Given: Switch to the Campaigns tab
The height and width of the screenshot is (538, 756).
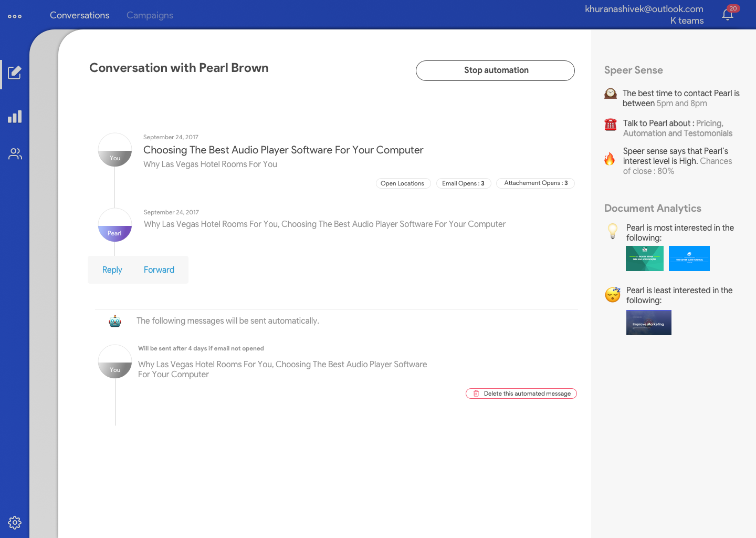Looking at the screenshot, I should point(150,15).
